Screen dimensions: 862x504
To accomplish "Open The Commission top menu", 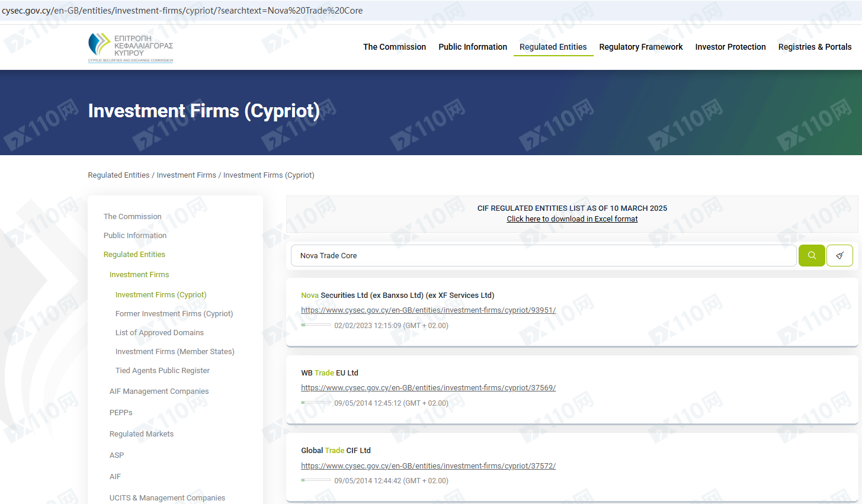I will coord(394,47).
